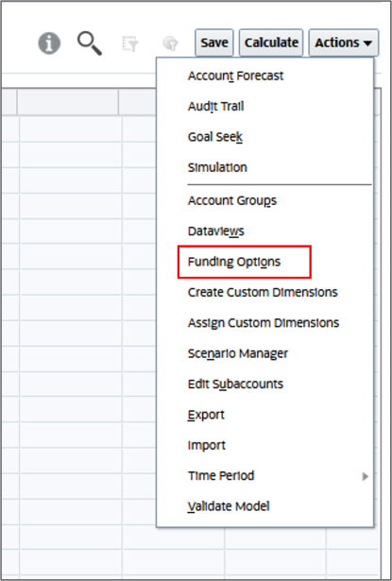The image size is (392, 581).
Task: Open Account Groups
Action: tap(232, 201)
